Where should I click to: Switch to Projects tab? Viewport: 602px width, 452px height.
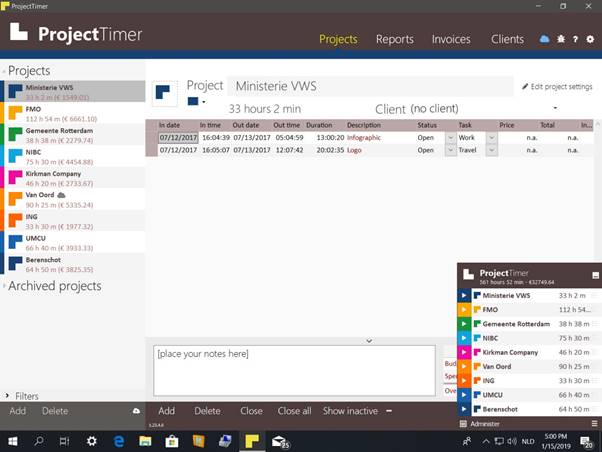point(338,39)
